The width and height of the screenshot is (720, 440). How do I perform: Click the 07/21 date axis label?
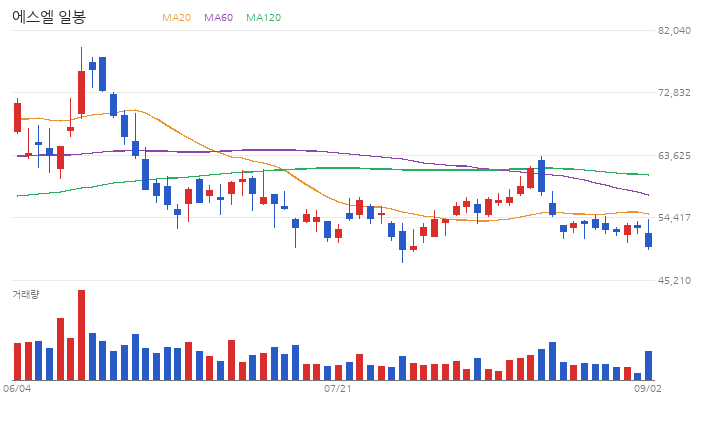point(338,389)
